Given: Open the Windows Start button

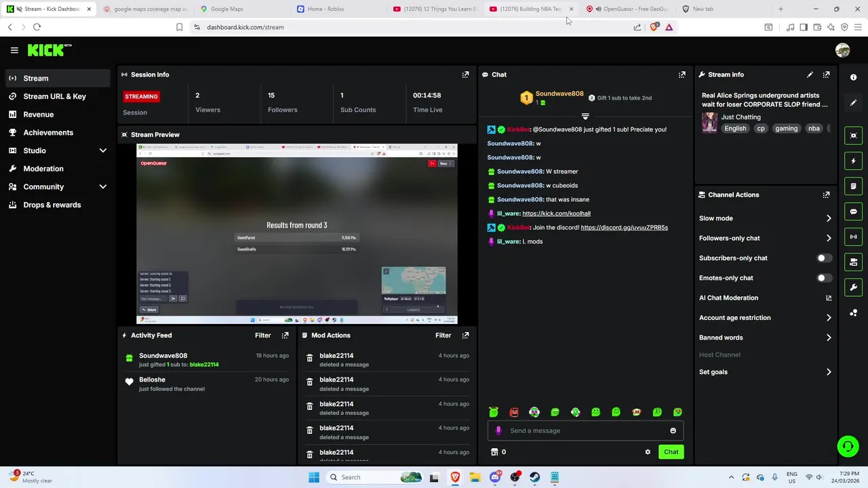Looking at the screenshot, I should (x=314, y=477).
